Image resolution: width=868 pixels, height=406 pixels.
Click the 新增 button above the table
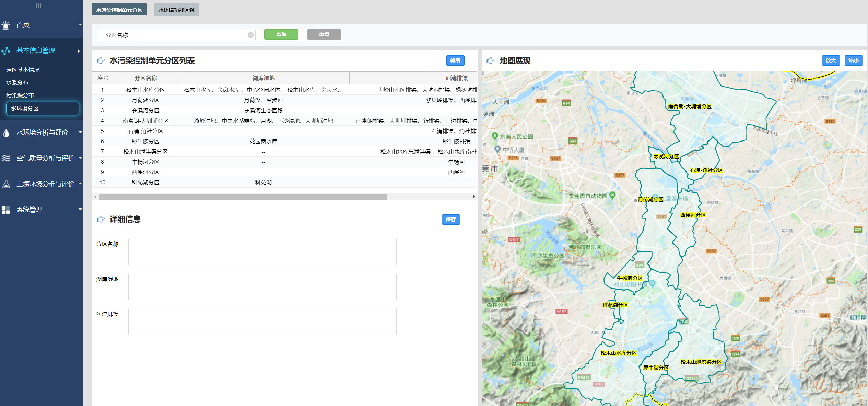click(x=455, y=60)
